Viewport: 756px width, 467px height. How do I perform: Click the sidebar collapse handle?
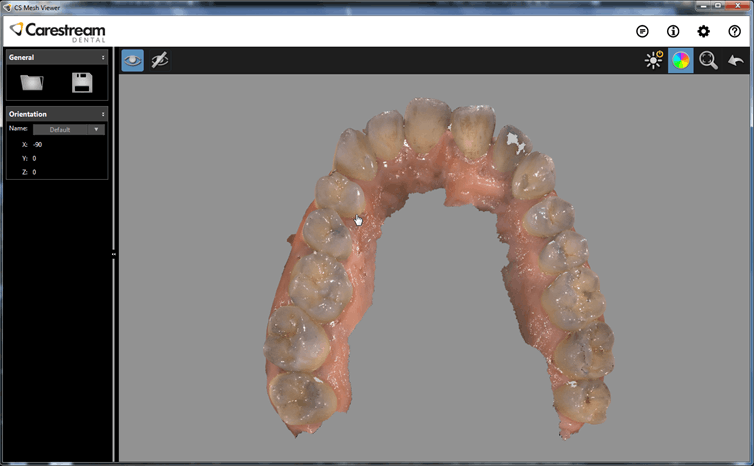coord(114,254)
